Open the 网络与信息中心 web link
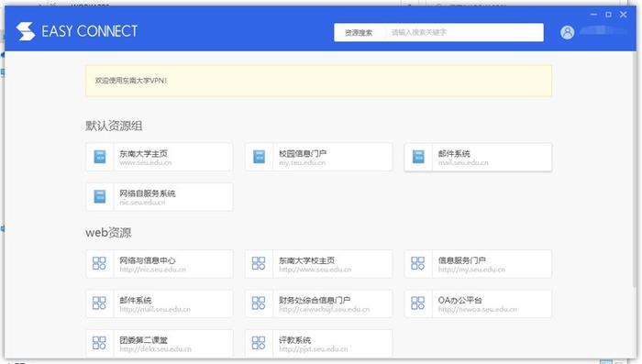The width and height of the screenshot is (642, 364). (x=148, y=260)
